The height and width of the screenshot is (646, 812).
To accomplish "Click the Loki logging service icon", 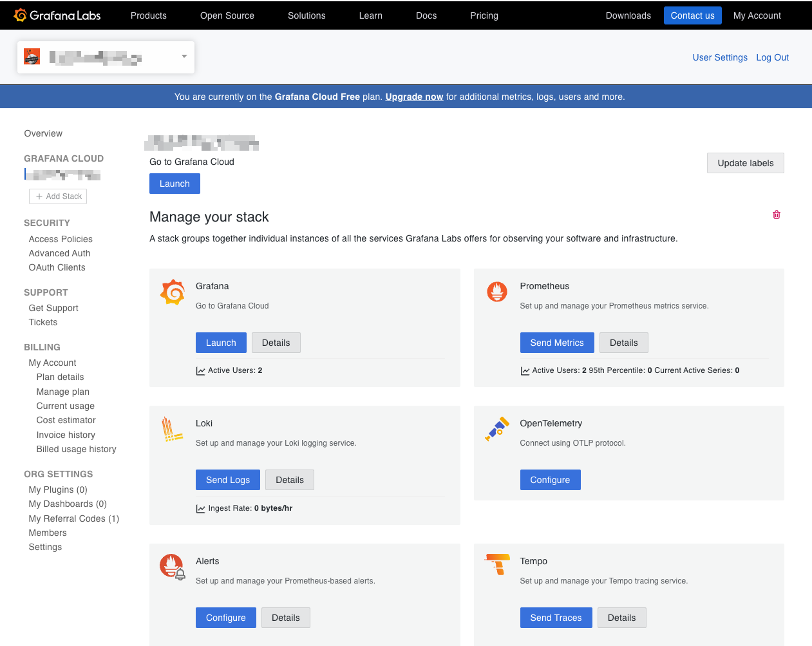I will tap(172, 429).
